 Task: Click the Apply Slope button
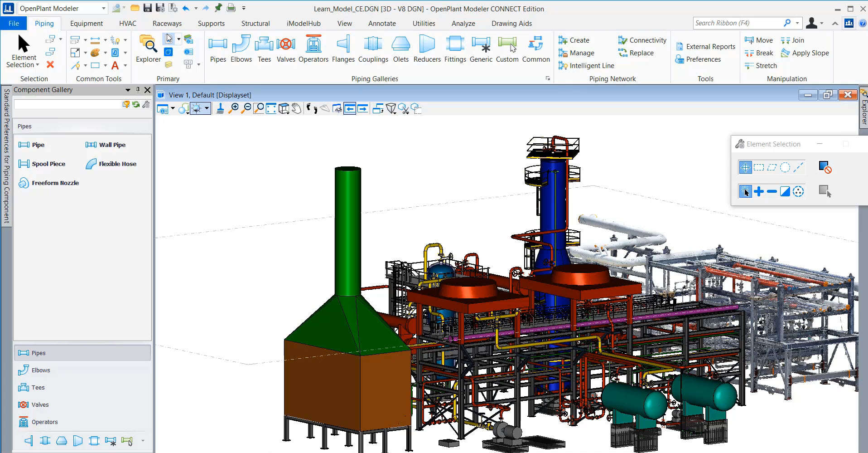805,53
